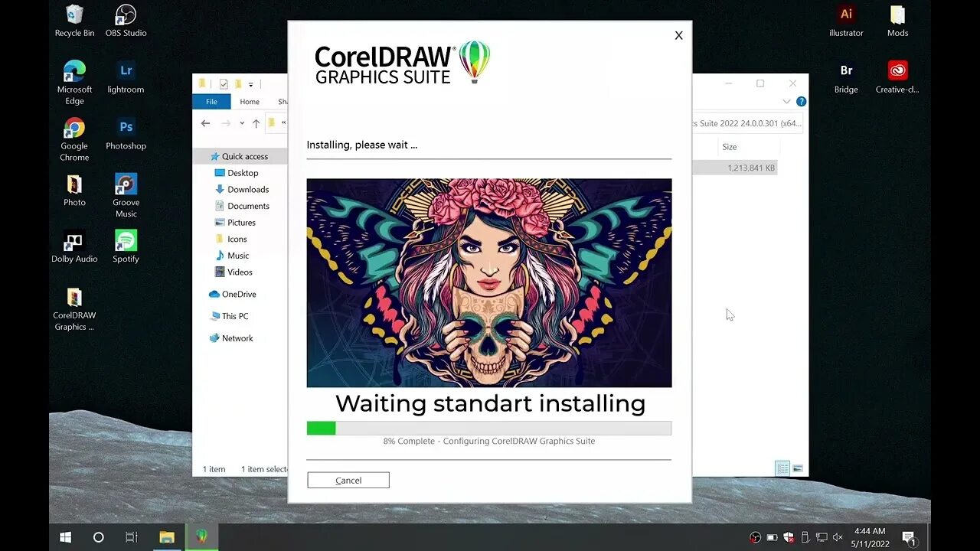
Task: Click the muted volume tray icon
Action: [838, 537]
